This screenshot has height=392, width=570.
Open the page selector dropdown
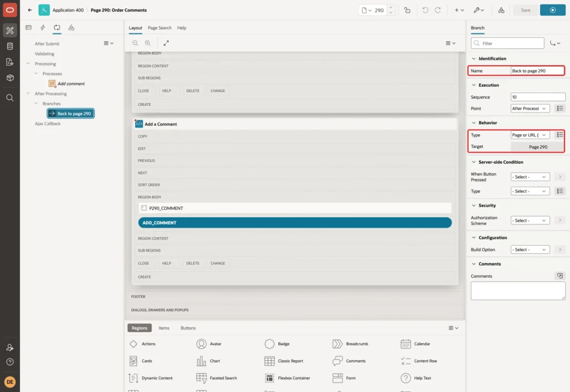(366, 10)
